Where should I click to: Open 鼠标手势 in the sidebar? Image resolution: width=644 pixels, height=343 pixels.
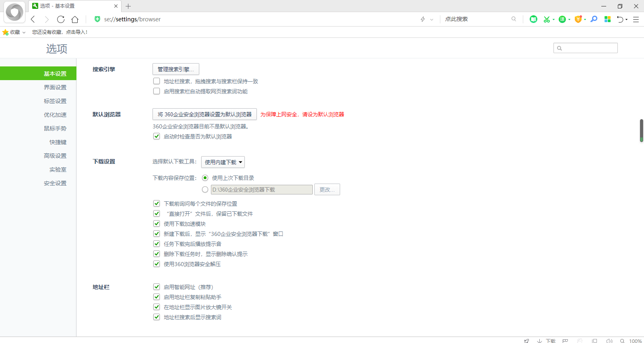point(55,128)
